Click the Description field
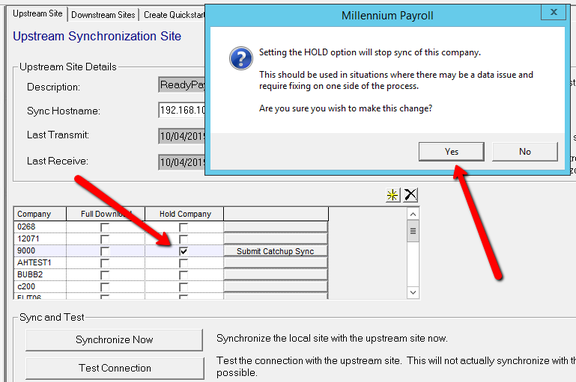Screen dimensions: 576x382 [182, 85]
